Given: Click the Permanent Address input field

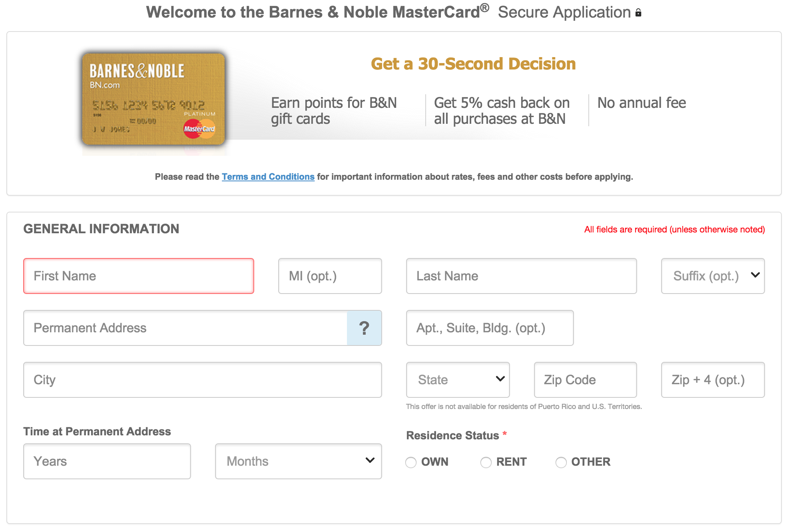Looking at the screenshot, I should [x=185, y=328].
